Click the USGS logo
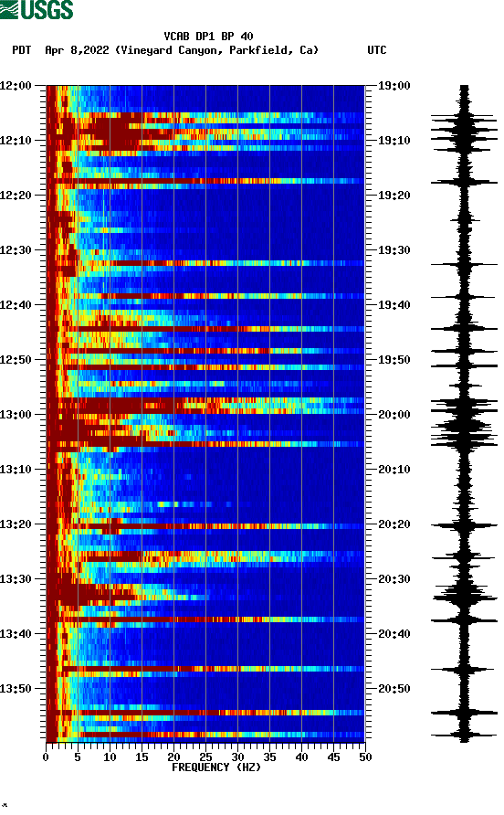The image size is (504, 815). tap(37, 9)
